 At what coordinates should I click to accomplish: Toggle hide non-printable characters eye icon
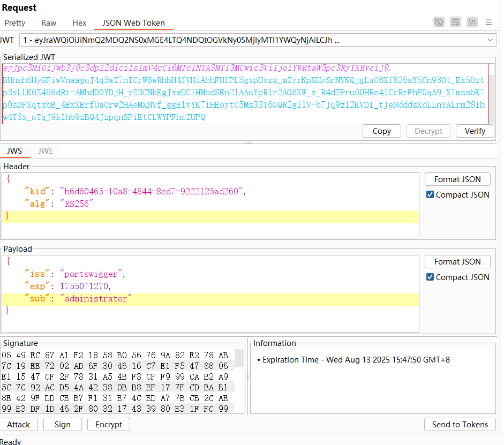pos(439,22)
